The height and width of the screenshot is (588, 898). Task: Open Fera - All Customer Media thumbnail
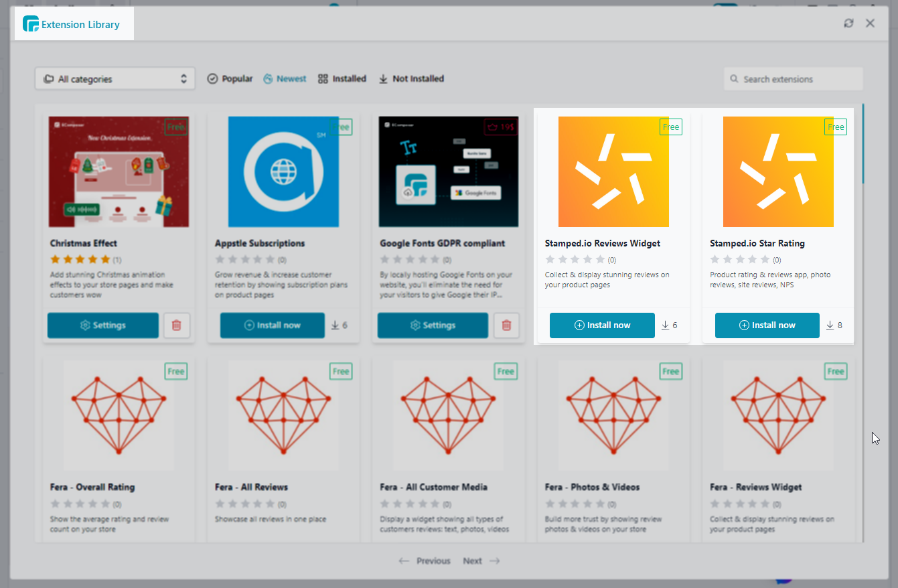pyautogui.click(x=449, y=415)
